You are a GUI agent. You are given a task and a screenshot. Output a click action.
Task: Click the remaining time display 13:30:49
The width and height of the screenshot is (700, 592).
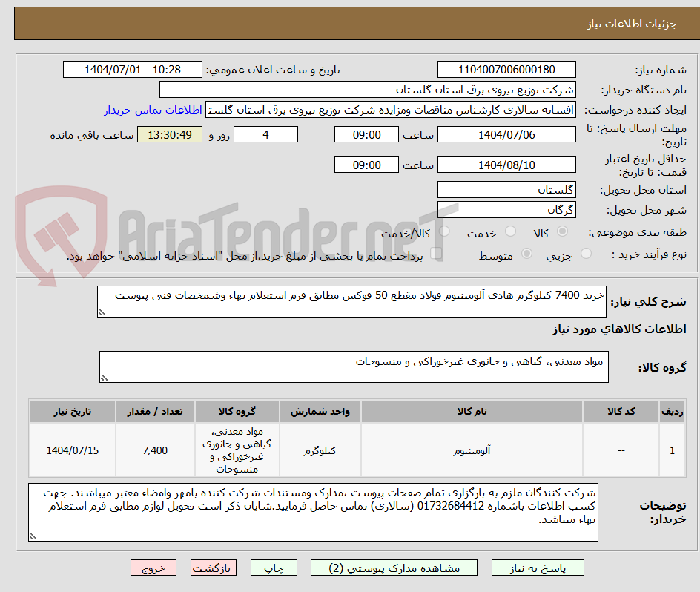pos(169,134)
